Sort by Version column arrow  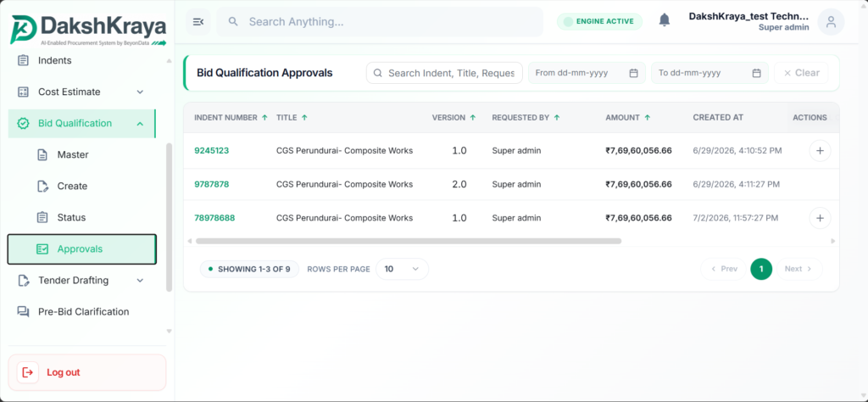coord(473,117)
